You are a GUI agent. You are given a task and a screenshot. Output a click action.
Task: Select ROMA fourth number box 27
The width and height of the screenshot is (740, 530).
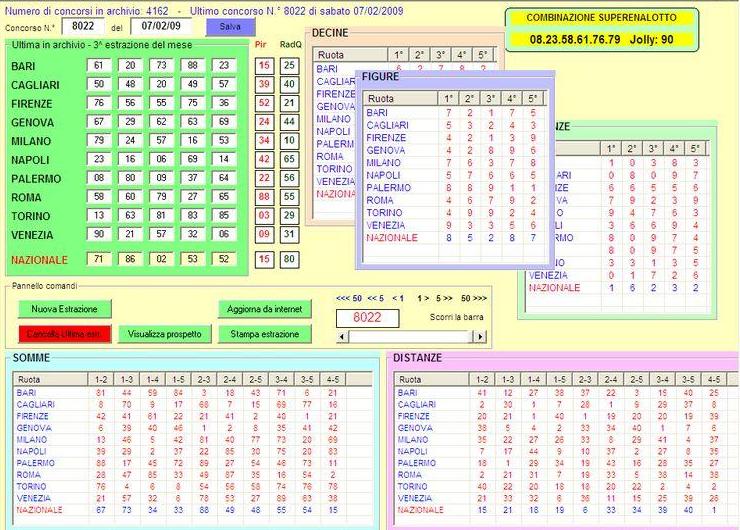(x=193, y=196)
